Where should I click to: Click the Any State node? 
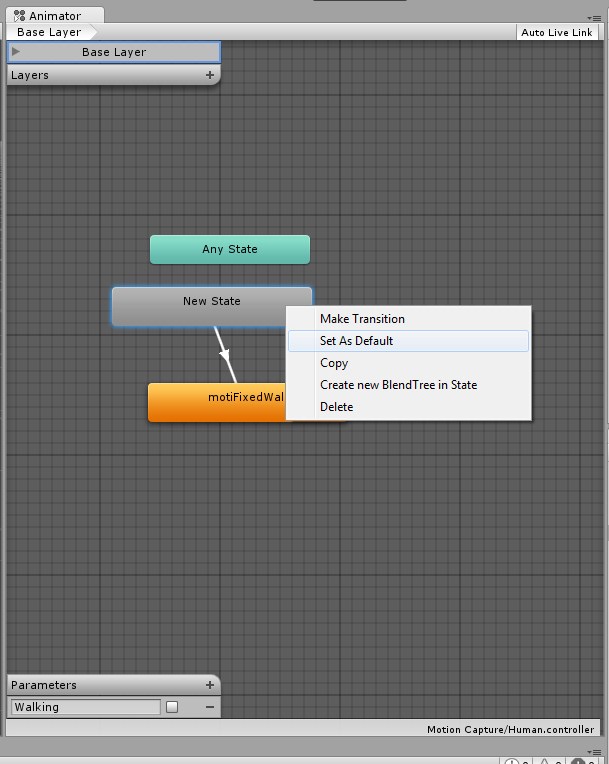230,249
